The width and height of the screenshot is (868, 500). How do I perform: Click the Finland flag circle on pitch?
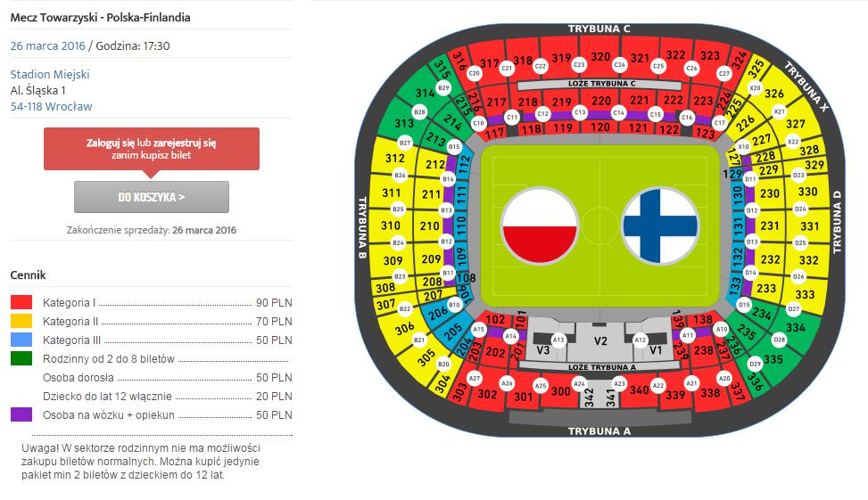click(x=660, y=226)
